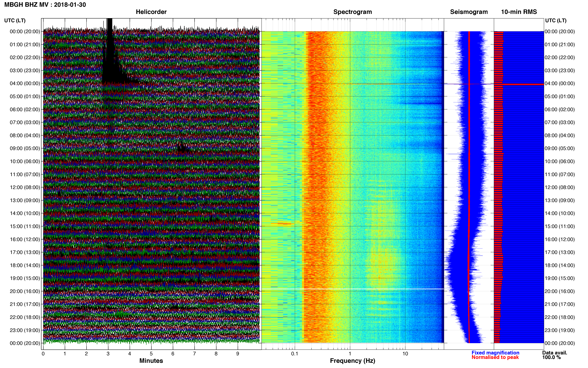
Task: Click minute tick 9 under the Helicorder
Action: (238, 354)
